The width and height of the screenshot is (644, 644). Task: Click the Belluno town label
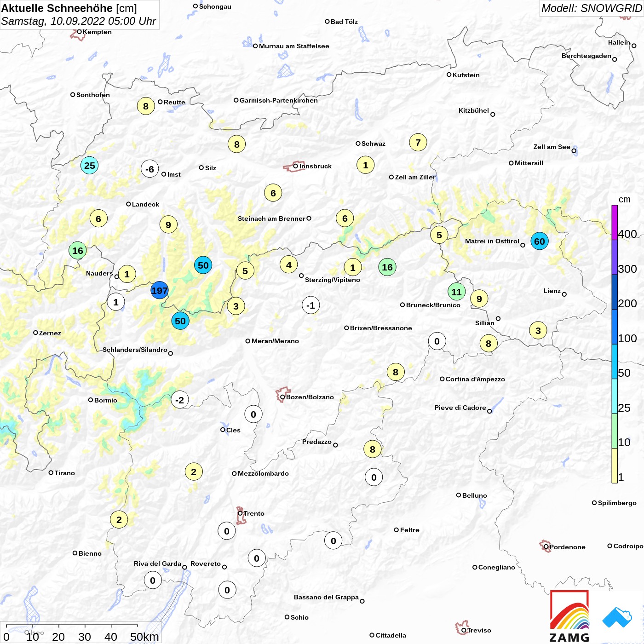click(474, 495)
